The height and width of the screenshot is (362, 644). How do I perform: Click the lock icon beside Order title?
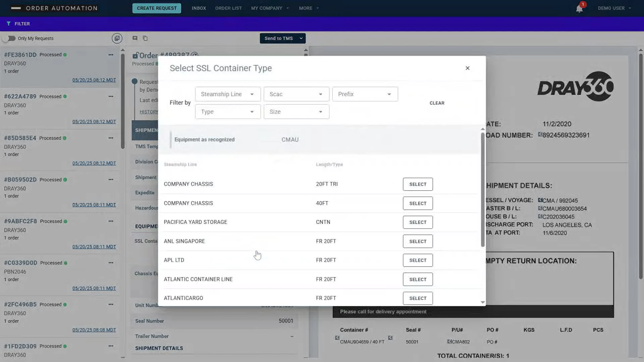136,55
